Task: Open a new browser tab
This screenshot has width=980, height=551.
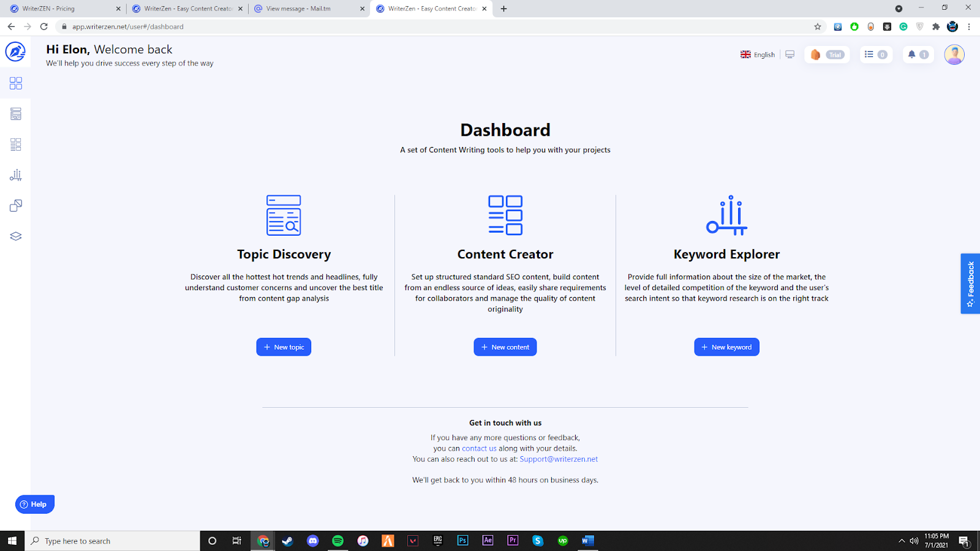Action: (x=503, y=9)
